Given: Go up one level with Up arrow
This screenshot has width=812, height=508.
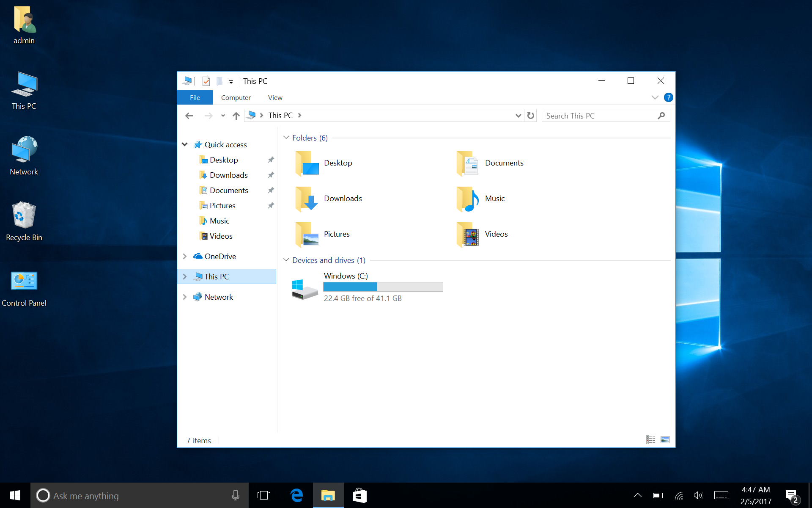Looking at the screenshot, I should tap(236, 116).
